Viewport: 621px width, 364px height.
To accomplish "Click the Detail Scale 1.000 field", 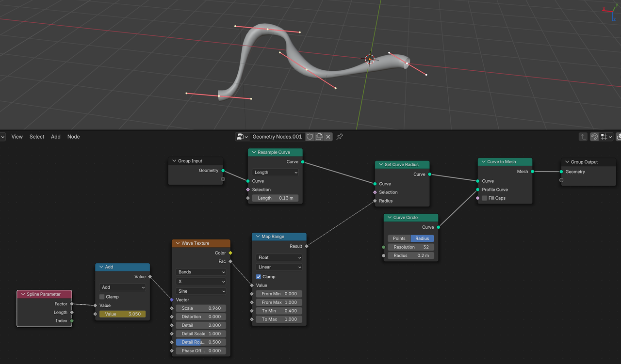I will 201,334.
